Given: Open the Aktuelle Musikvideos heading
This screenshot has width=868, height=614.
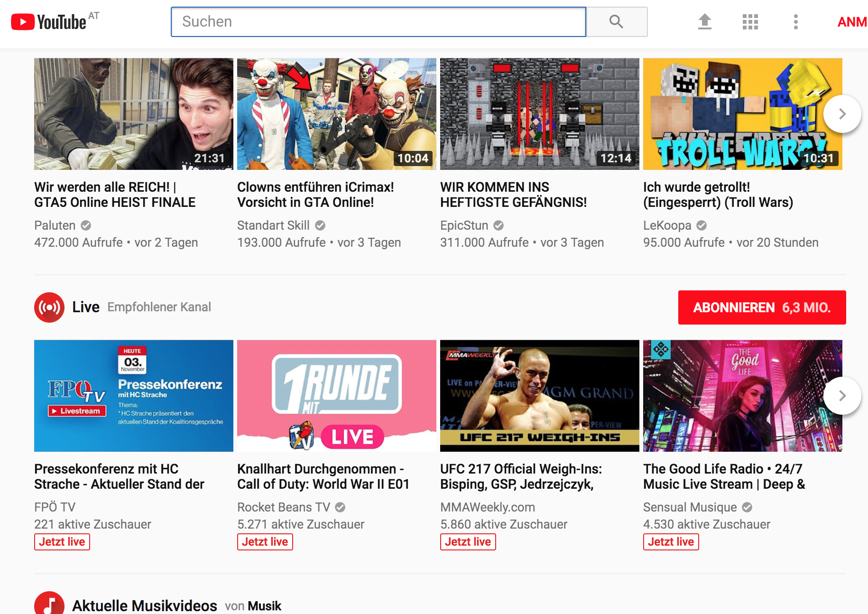Looking at the screenshot, I should [145, 606].
